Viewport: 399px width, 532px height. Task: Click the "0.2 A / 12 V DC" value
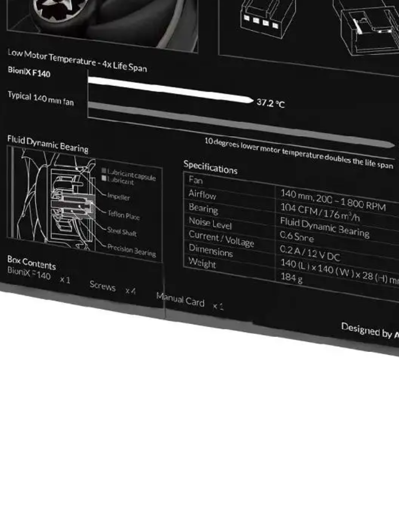click(310, 253)
